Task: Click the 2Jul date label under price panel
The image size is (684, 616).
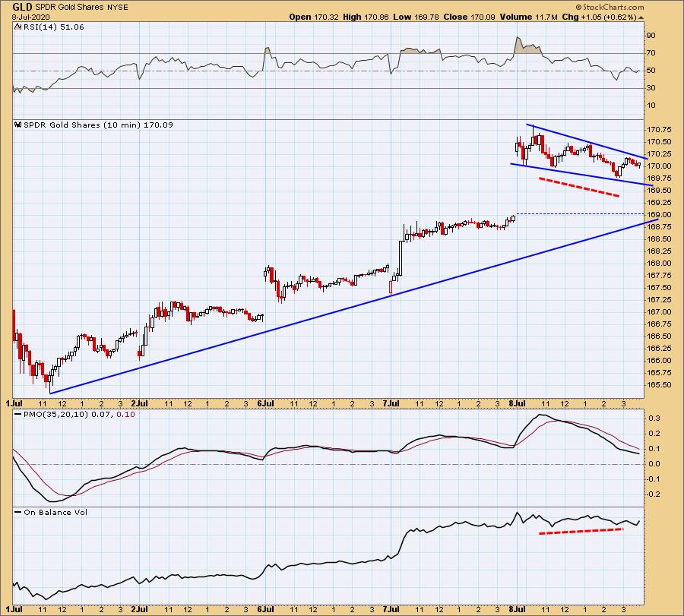Action: click(140, 403)
